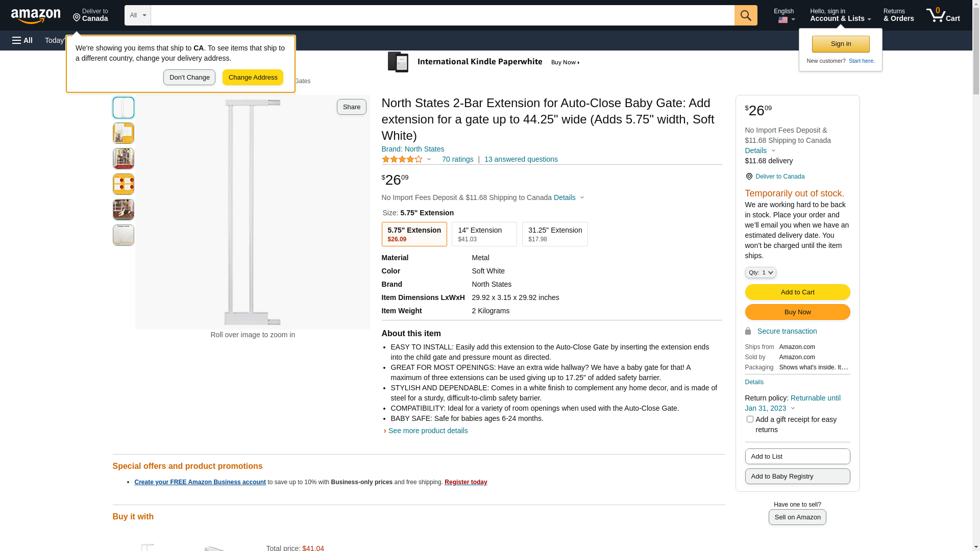
Task: Click the US flag language icon
Action: [783, 20]
